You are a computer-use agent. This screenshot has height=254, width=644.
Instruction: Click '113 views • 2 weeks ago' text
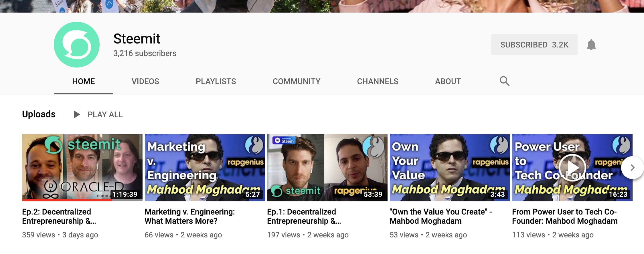[x=553, y=235]
